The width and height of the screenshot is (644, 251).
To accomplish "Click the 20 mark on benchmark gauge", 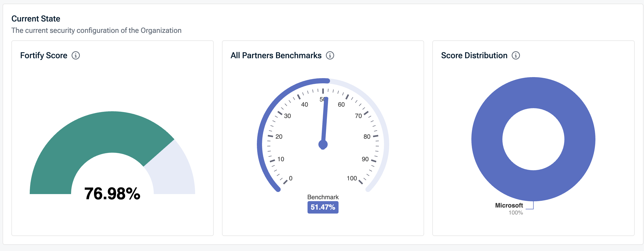I will click(x=279, y=137).
